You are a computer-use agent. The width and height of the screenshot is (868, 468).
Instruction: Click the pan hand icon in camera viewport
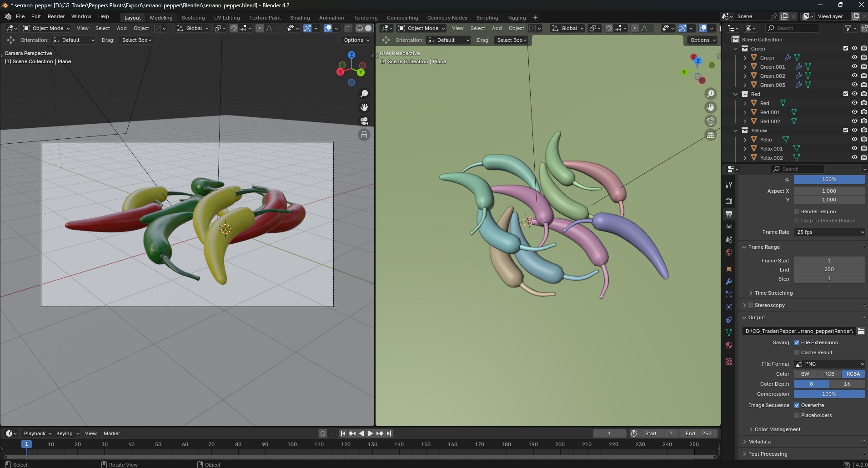[x=364, y=107]
